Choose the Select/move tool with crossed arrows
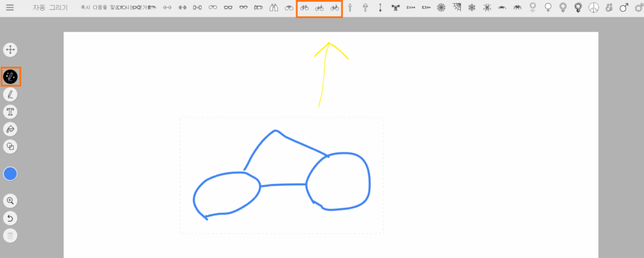The image size is (644, 258). (x=10, y=50)
